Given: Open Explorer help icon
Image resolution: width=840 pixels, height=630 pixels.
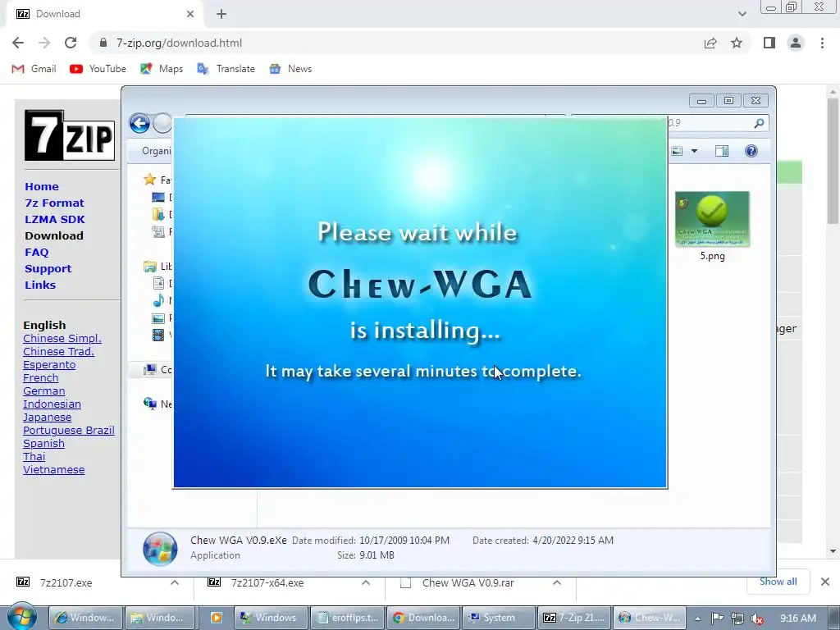Looking at the screenshot, I should click(x=751, y=151).
